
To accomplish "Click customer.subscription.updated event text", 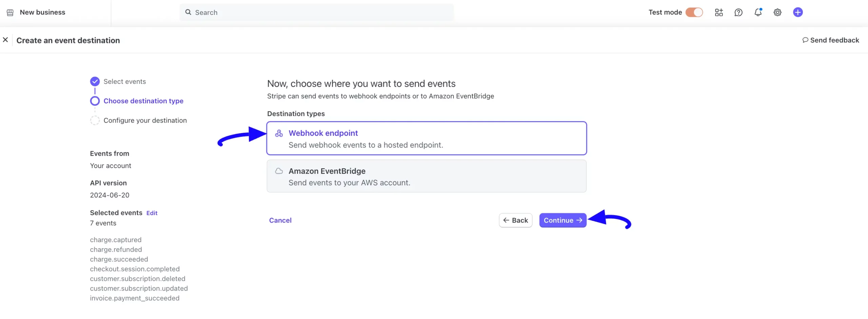I will pos(139,289).
